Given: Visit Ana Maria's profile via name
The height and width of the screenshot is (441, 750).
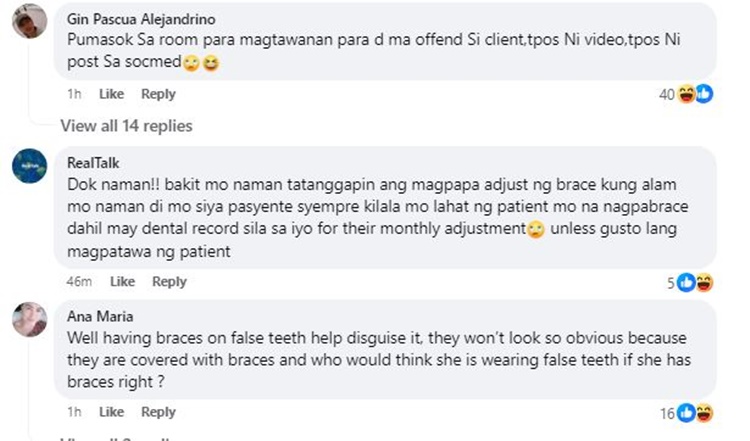Looking at the screenshot, I should [x=100, y=316].
